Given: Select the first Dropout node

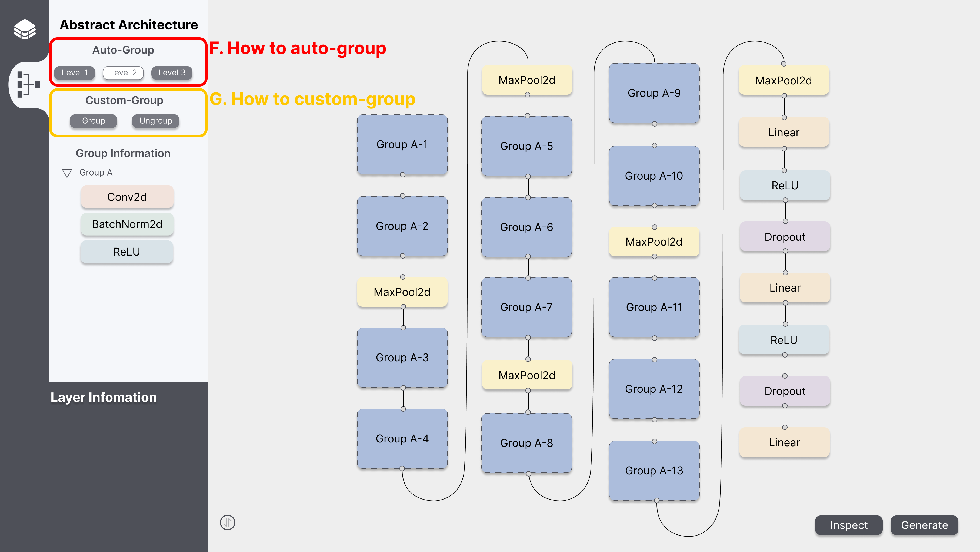Looking at the screenshot, I should click(x=785, y=237).
